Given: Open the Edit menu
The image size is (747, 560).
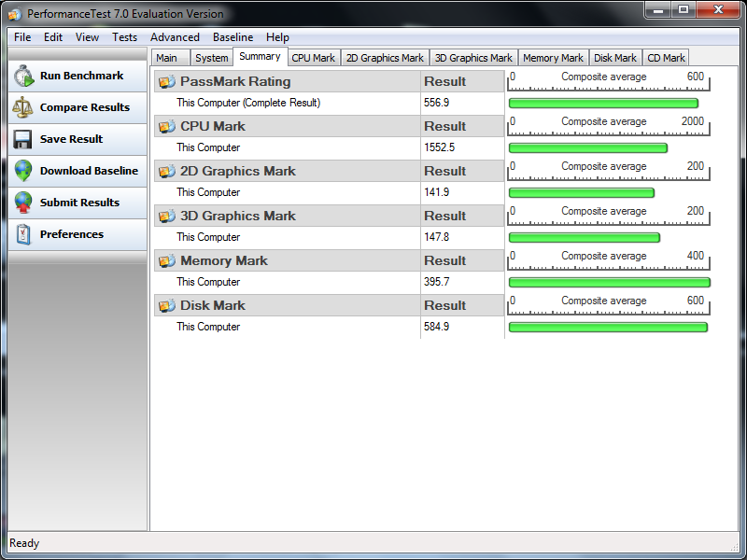Looking at the screenshot, I should pos(53,37).
